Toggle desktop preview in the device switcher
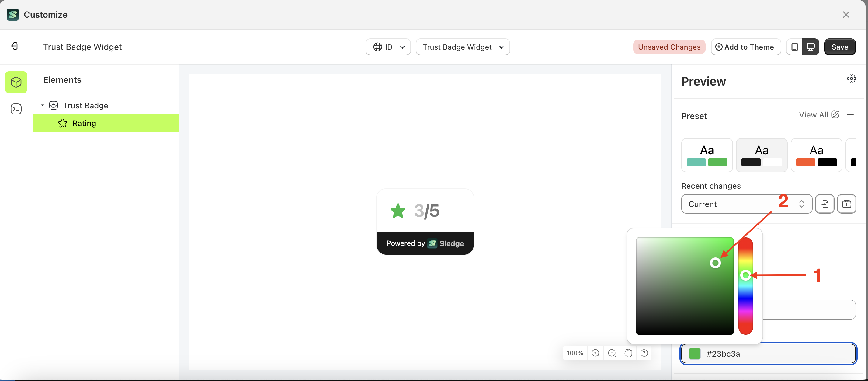The width and height of the screenshot is (868, 381). click(811, 47)
